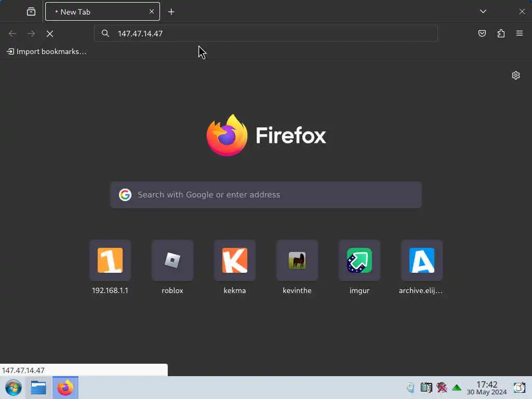Open the Firefox View recent browsing icon
The width and height of the screenshot is (532, 399).
[31, 12]
